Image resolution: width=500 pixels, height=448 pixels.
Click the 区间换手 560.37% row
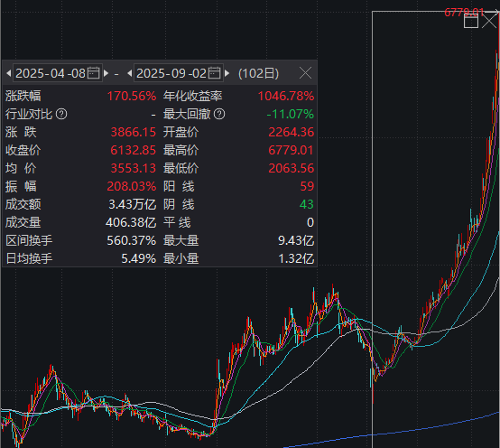pos(80,240)
